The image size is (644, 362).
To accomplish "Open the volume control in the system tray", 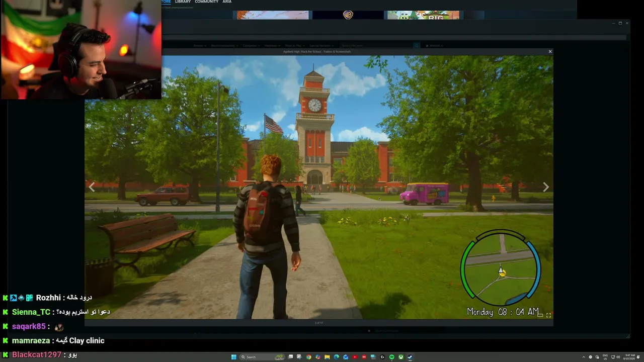I will (x=618, y=357).
